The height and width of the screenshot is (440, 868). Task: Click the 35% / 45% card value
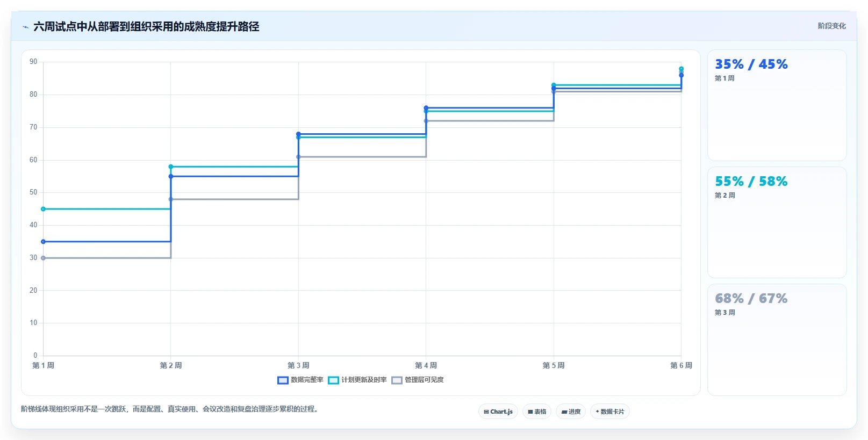point(751,64)
